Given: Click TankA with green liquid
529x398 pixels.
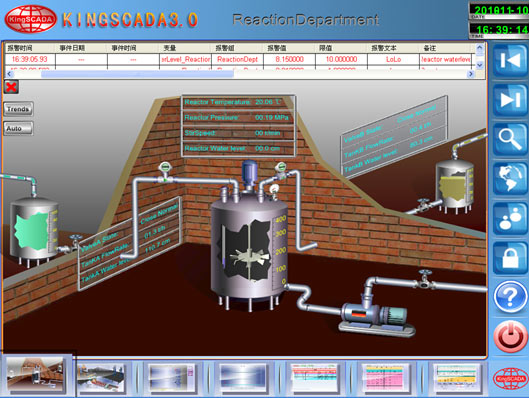Looking at the screenshot, I should click(x=34, y=231).
